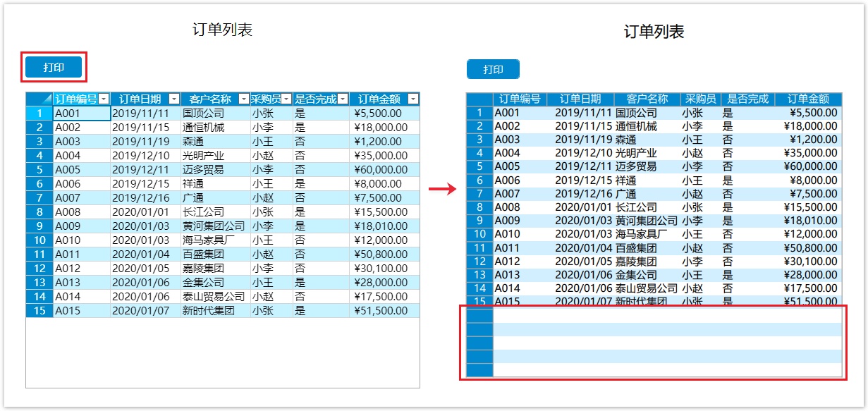Image resolution: width=868 pixels, height=411 pixels.
Task: Select row header 8 in the left table
Action: coord(39,212)
